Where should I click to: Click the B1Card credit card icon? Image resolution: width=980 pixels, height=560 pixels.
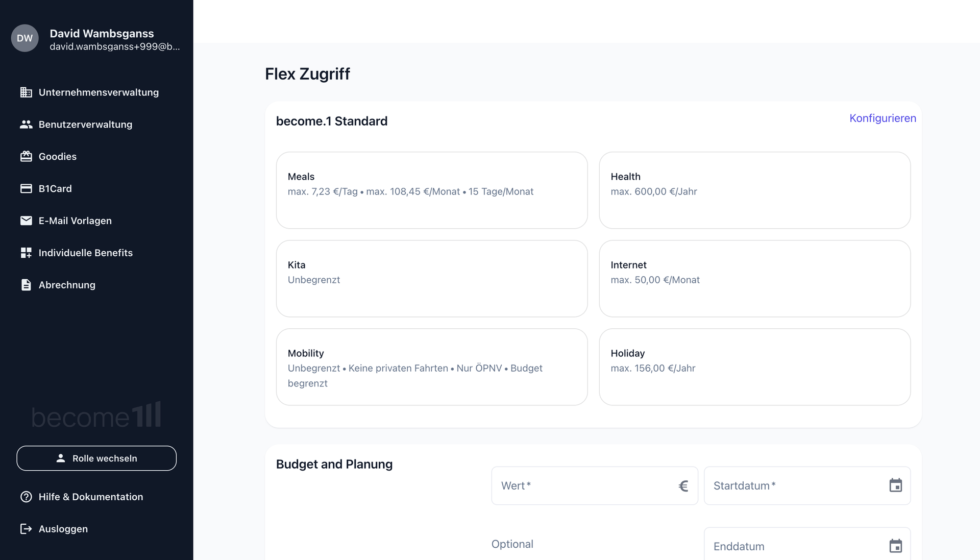(26, 189)
